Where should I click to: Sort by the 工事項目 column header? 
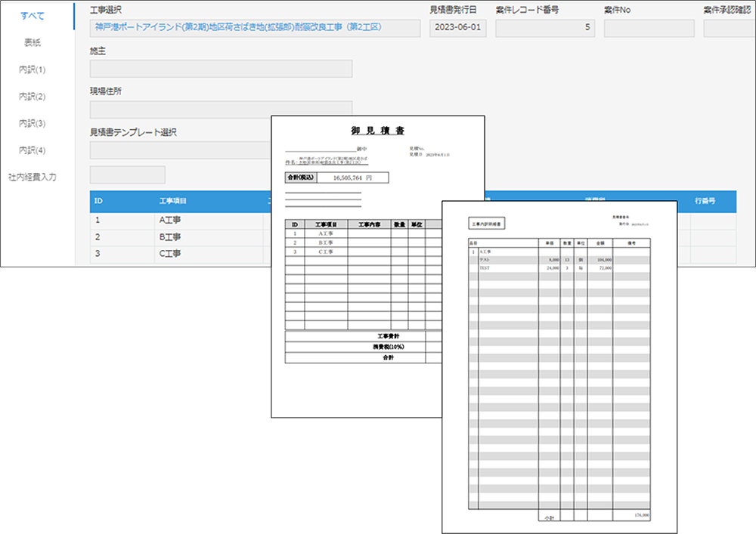[x=172, y=202]
